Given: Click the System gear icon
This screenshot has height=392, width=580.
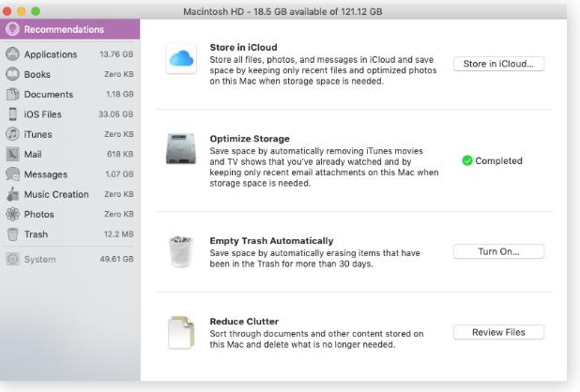Looking at the screenshot, I should pos(12,259).
